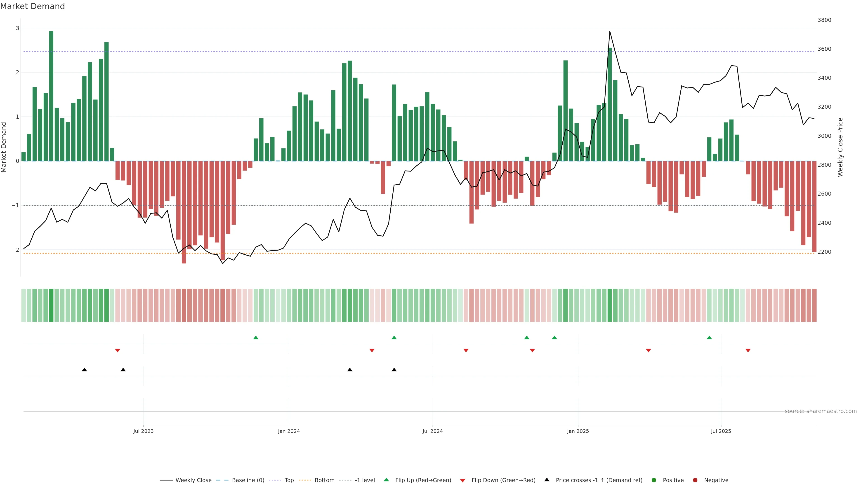Click the Jan 2025 x-axis label
The image size is (868, 488).
578,431
